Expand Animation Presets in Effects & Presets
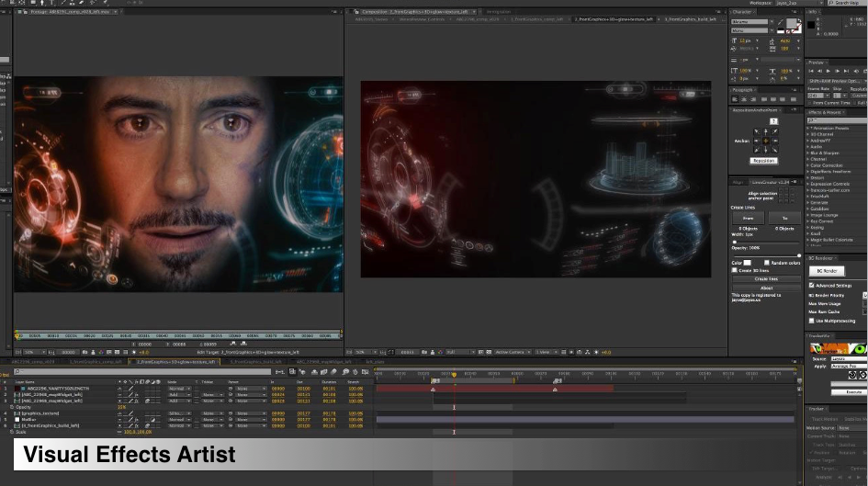This screenshot has width=868, height=486. tap(808, 128)
